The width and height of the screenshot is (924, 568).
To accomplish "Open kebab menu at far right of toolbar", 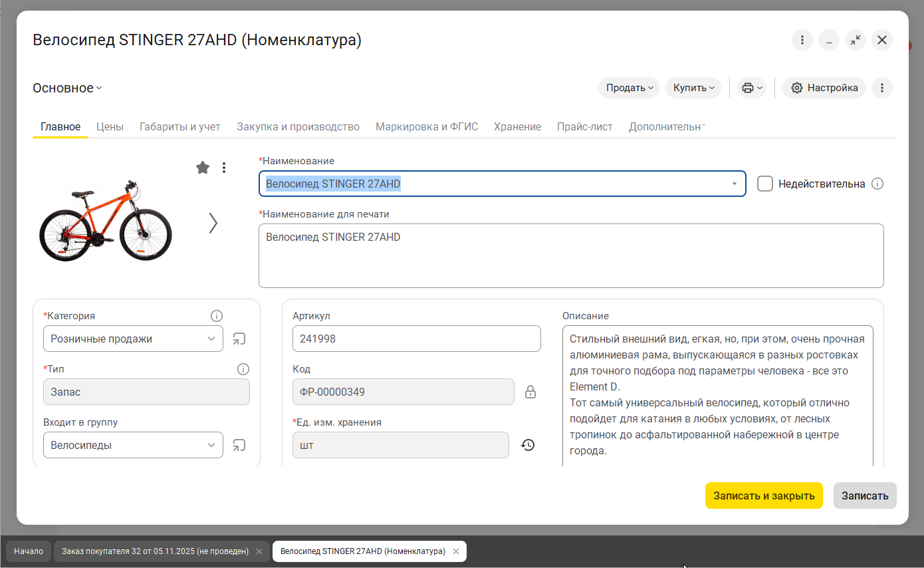I will (x=882, y=87).
